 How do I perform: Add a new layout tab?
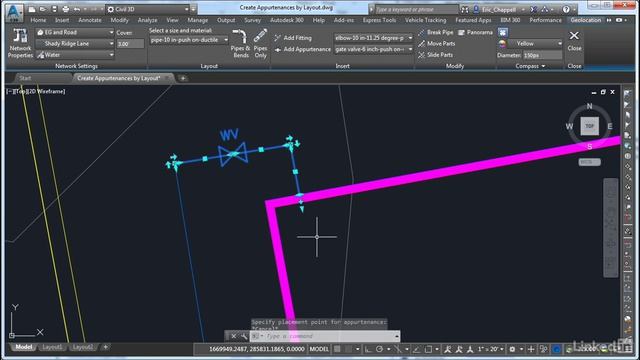pyautogui.click(x=105, y=347)
